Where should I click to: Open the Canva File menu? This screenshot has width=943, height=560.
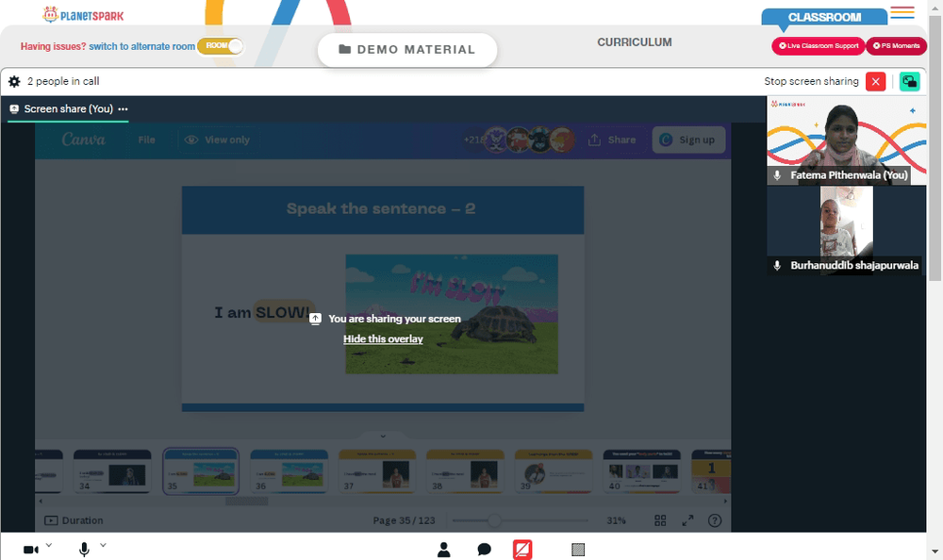[x=147, y=140]
